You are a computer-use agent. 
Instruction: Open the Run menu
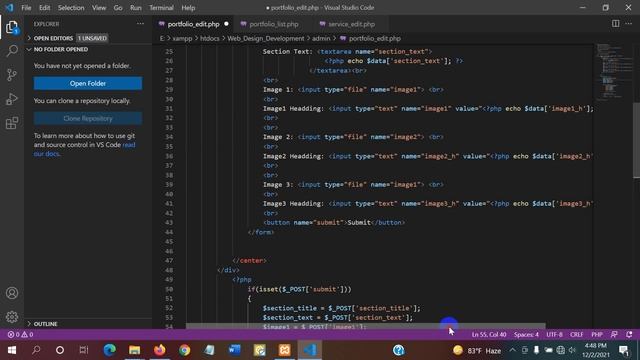click(x=136, y=7)
